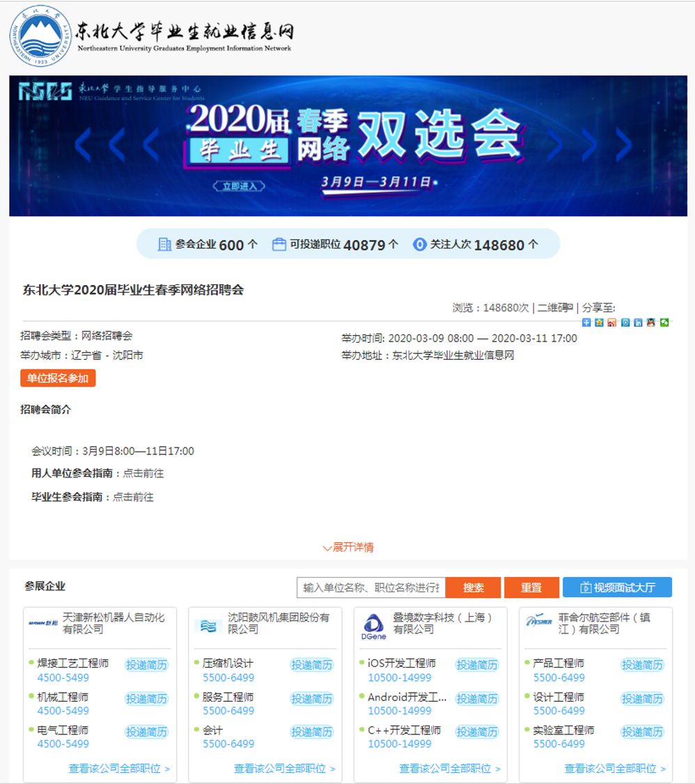
Task: Submit resume for iOS开发工程师 position
Action: click(x=478, y=665)
